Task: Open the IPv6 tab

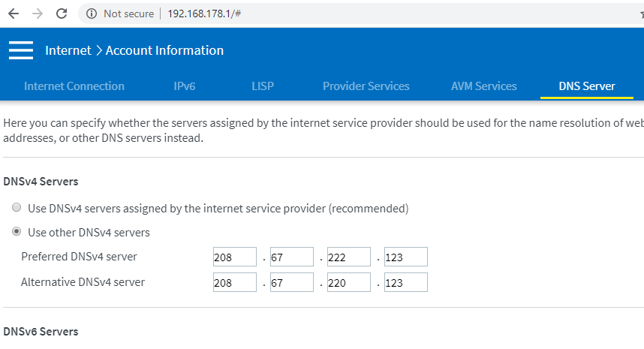Action: [x=184, y=86]
